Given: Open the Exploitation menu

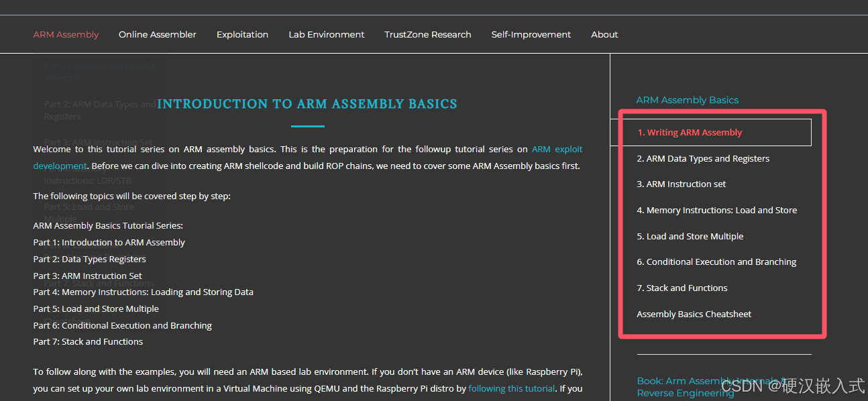Looking at the screenshot, I should (x=242, y=34).
